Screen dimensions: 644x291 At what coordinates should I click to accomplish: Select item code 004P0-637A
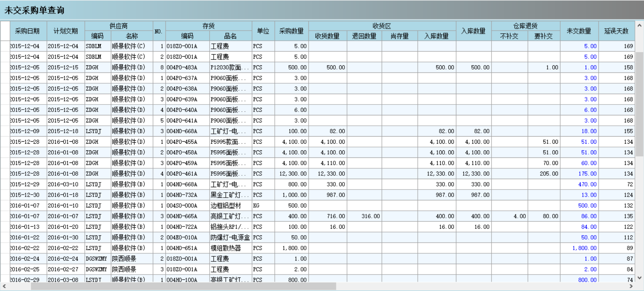tap(187, 78)
